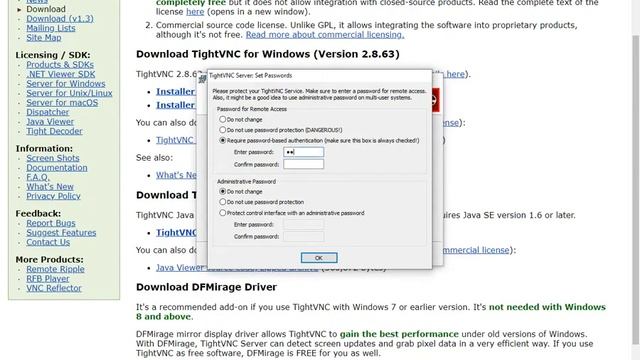Viewport: 640px width, 360px height.
Task: Confirm dialog with the OK button
Action: (319, 258)
